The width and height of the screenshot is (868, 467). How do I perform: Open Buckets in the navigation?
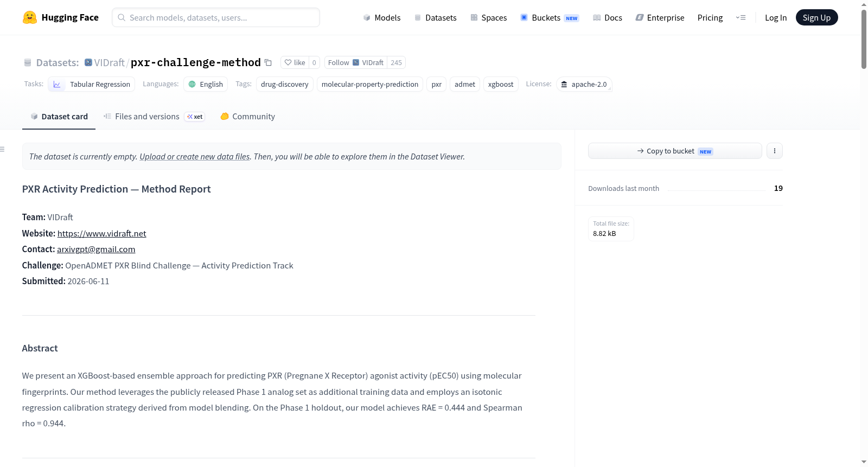pos(550,17)
